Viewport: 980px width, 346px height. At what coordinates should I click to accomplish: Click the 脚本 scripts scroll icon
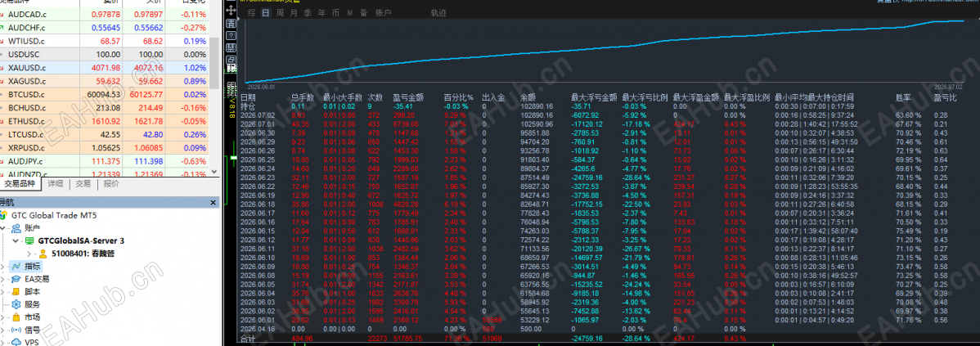pos(16,292)
